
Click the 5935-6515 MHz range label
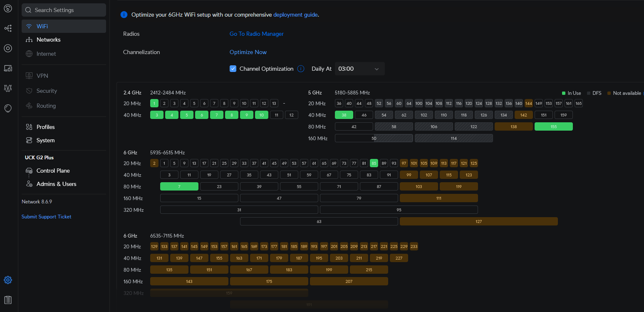coord(167,153)
